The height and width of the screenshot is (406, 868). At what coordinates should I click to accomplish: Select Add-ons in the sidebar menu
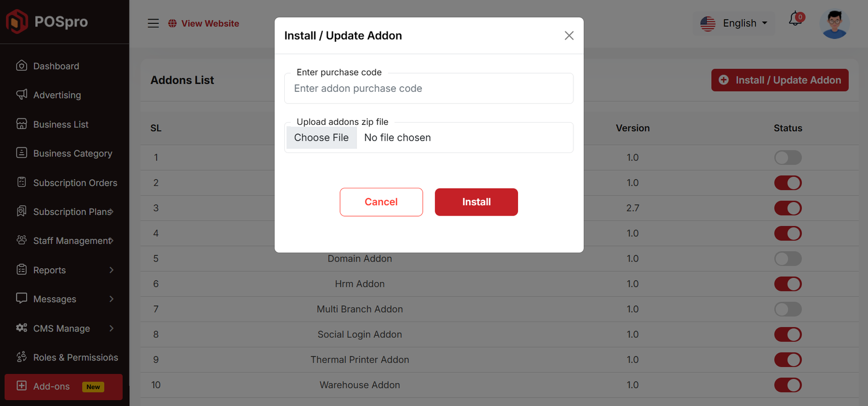(x=52, y=386)
